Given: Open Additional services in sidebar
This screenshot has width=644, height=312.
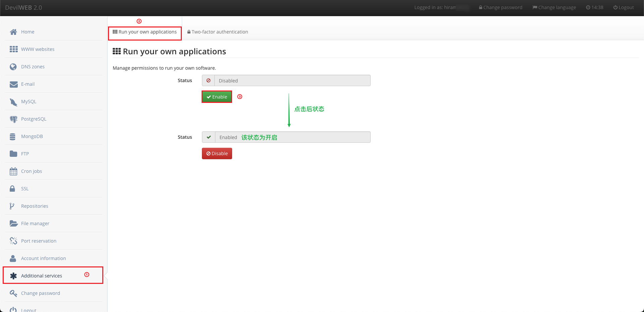Looking at the screenshot, I should (x=42, y=276).
